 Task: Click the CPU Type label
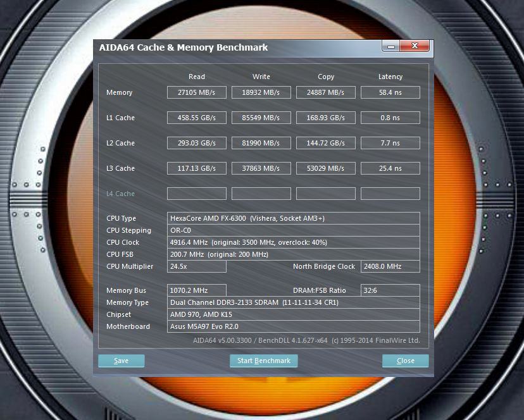click(121, 218)
